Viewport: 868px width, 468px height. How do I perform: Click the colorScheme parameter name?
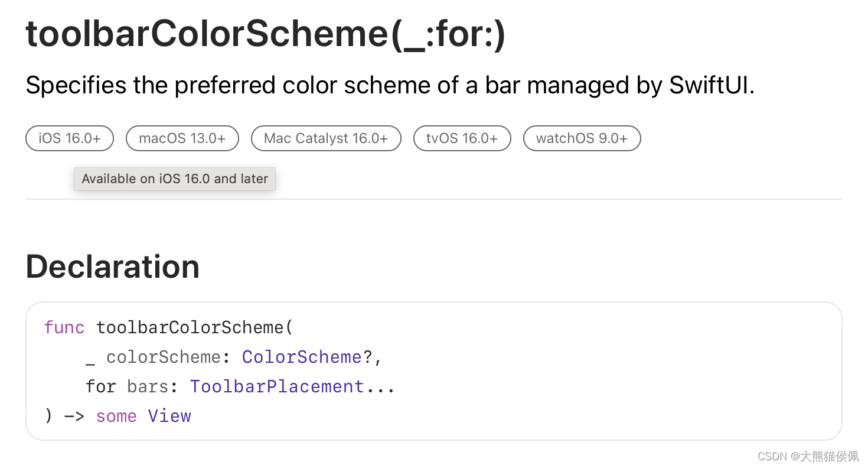[x=164, y=357]
